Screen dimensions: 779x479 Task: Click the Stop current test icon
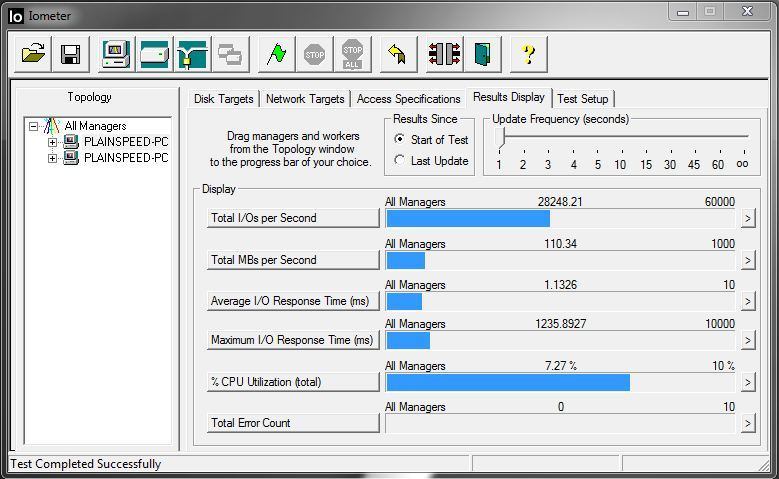(x=314, y=54)
